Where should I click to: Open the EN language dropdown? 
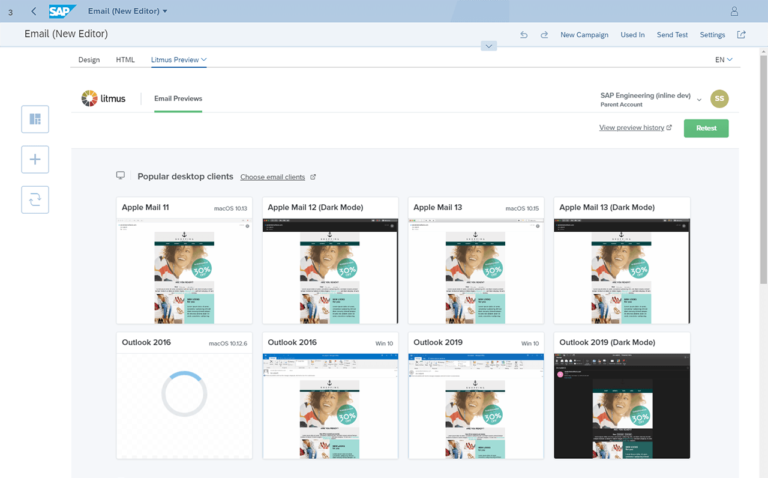point(723,59)
